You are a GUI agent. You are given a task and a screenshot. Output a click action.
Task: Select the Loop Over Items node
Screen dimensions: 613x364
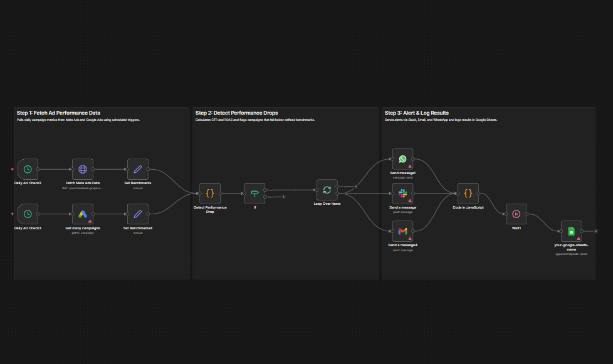[x=327, y=190]
